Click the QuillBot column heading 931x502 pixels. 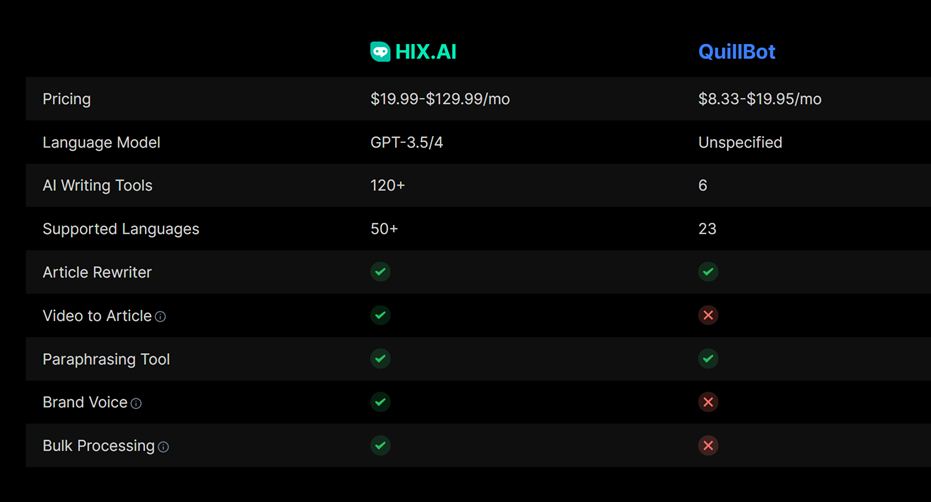[736, 52]
